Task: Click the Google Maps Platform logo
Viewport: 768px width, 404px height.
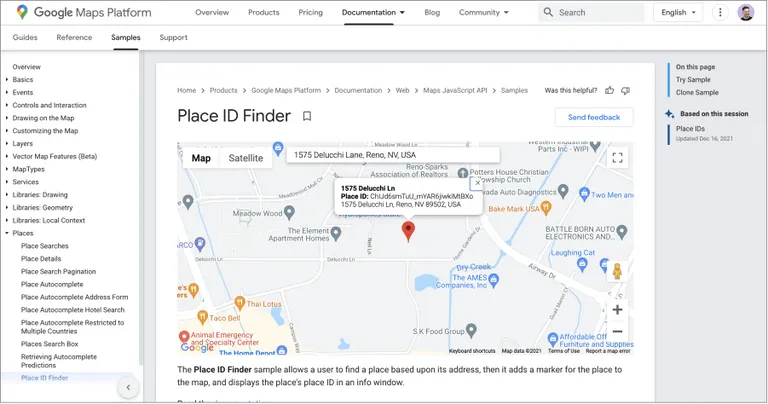Action: [84, 12]
